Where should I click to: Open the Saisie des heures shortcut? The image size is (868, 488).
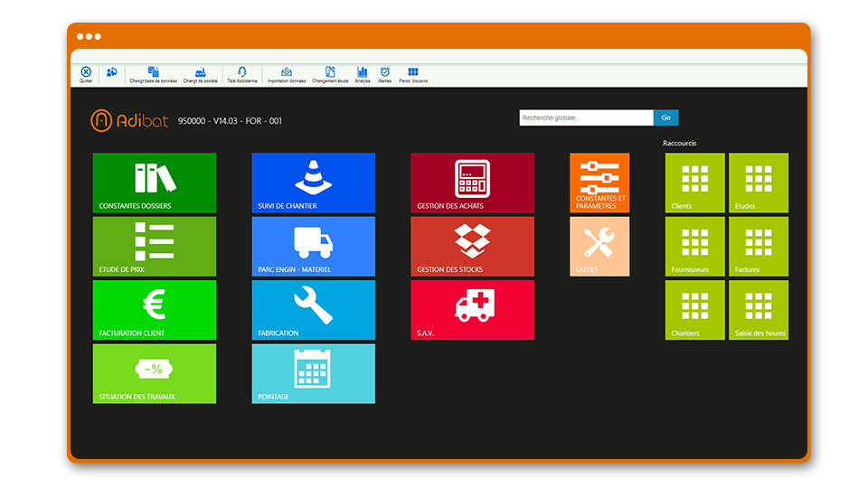[758, 310]
